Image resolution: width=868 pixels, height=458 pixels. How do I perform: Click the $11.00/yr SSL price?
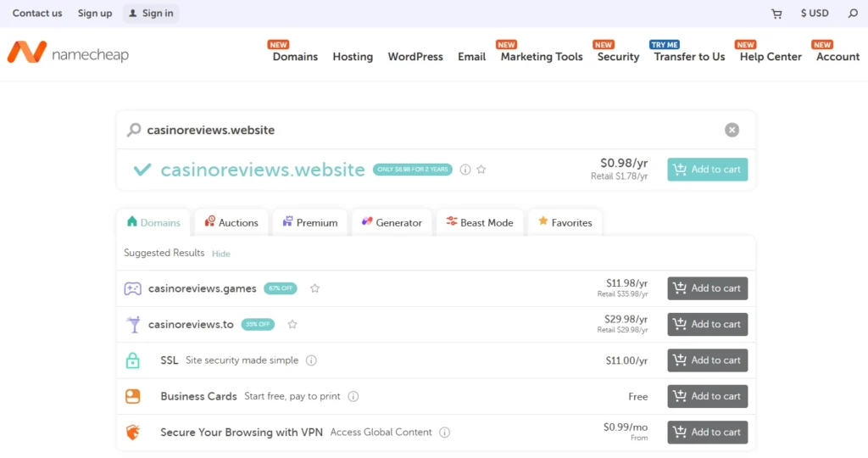626,360
